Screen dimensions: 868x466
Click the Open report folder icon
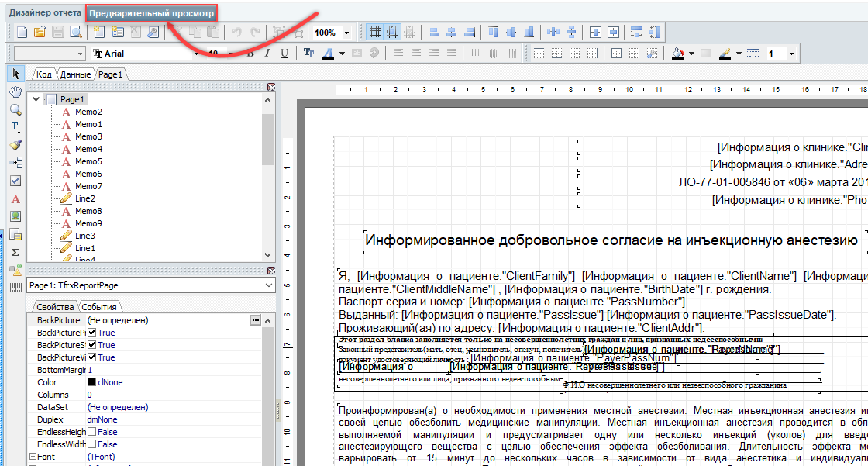40,33
